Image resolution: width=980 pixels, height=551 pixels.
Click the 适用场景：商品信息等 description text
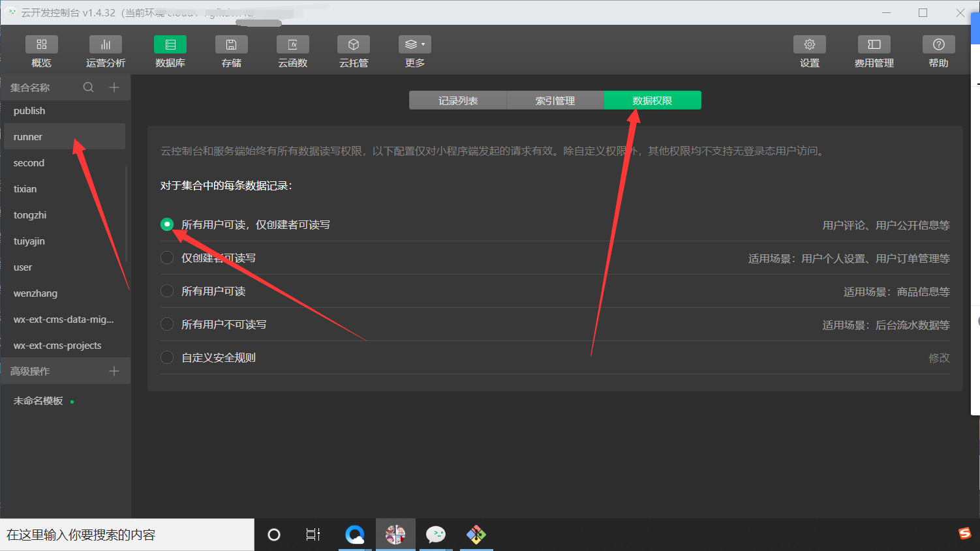pos(896,291)
